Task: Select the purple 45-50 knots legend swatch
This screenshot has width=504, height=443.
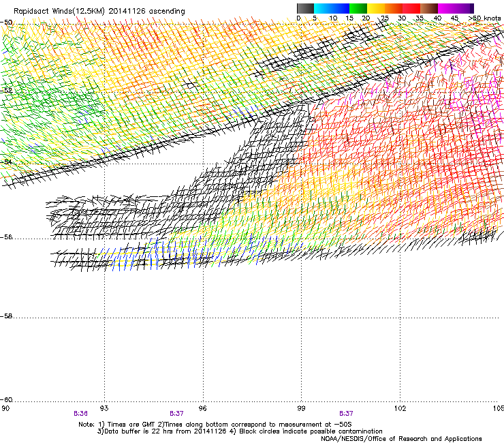Action: [x=464, y=8]
